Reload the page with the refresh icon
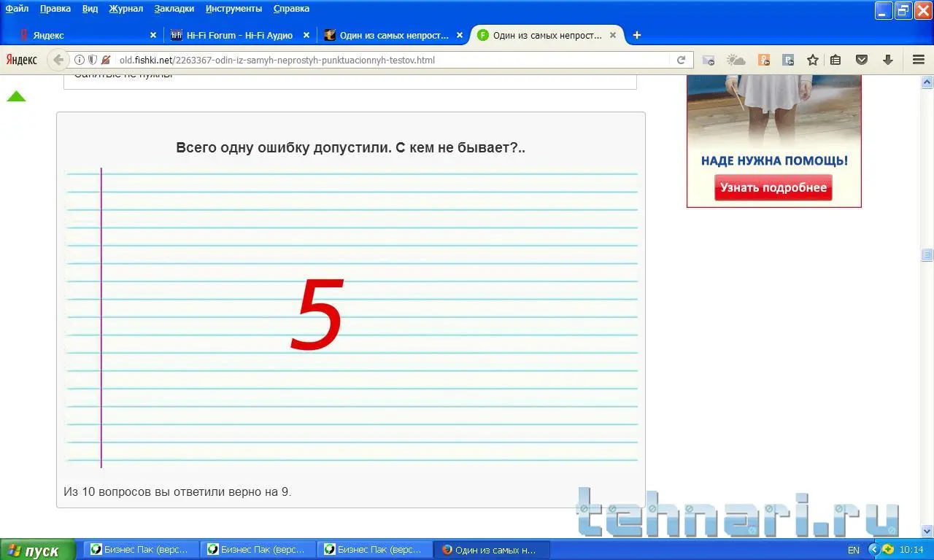This screenshot has width=934, height=560. [681, 60]
